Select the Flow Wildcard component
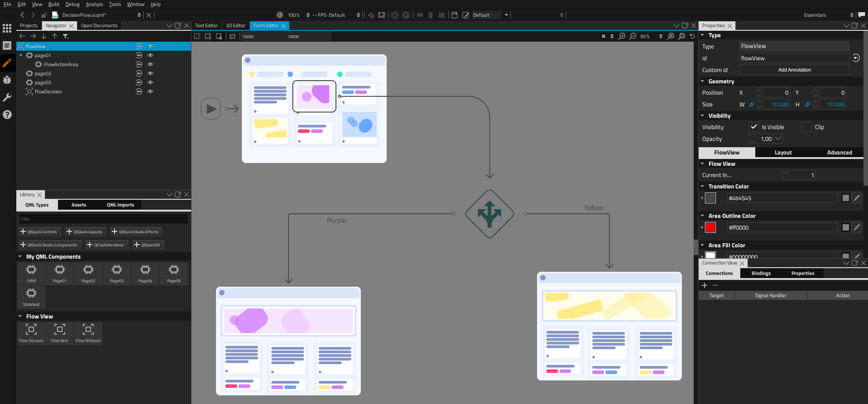The width and height of the screenshot is (868, 404). pyautogui.click(x=88, y=330)
